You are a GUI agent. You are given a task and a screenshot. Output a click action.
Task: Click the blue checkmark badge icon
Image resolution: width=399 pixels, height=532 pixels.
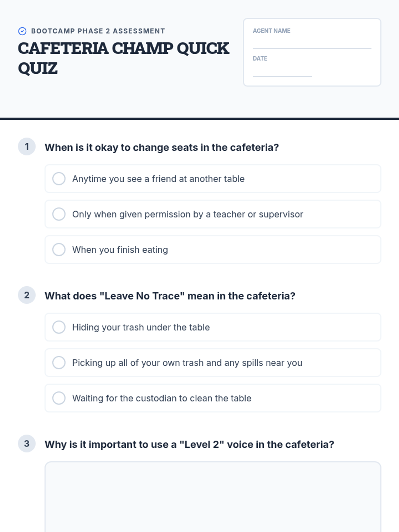point(22,31)
